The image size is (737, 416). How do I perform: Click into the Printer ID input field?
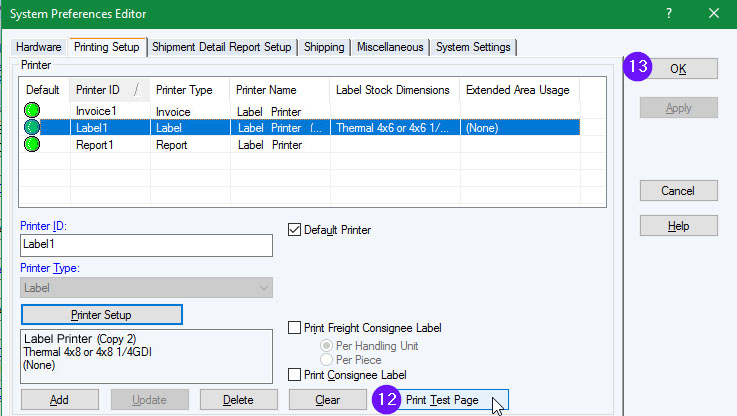(x=146, y=245)
